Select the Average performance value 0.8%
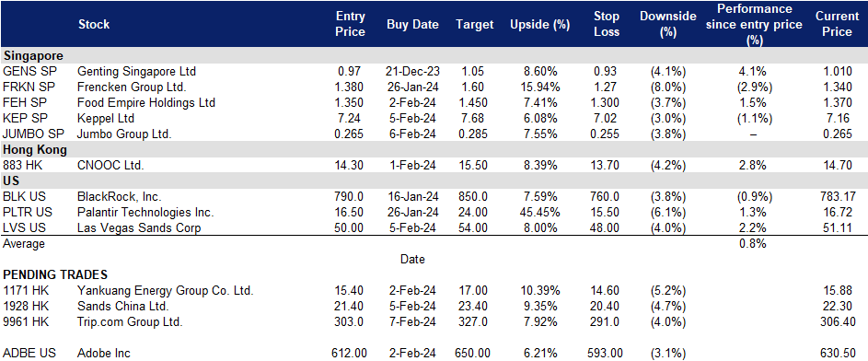Image resolution: width=868 pixels, height=361 pixels. click(752, 243)
